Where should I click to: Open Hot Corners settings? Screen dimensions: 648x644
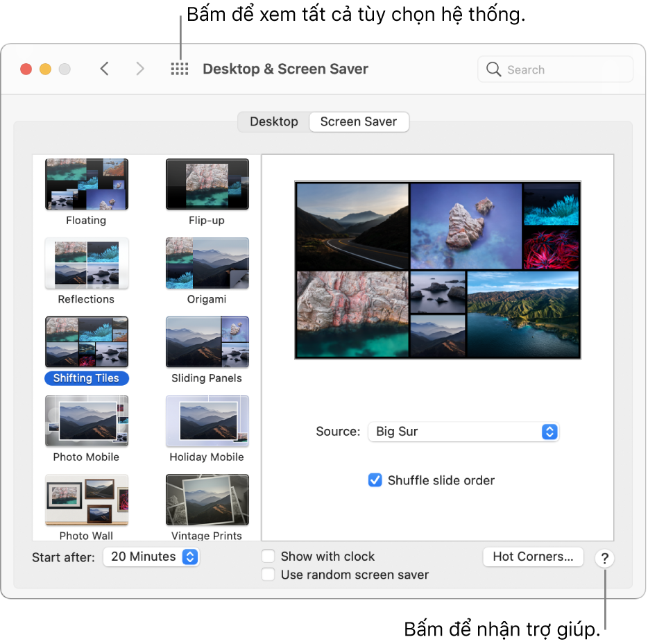coord(533,557)
